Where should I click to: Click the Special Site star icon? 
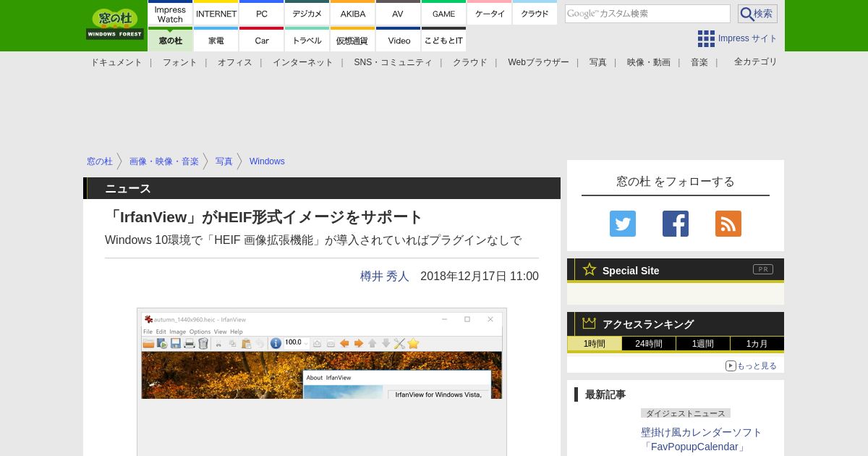point(590,269)
